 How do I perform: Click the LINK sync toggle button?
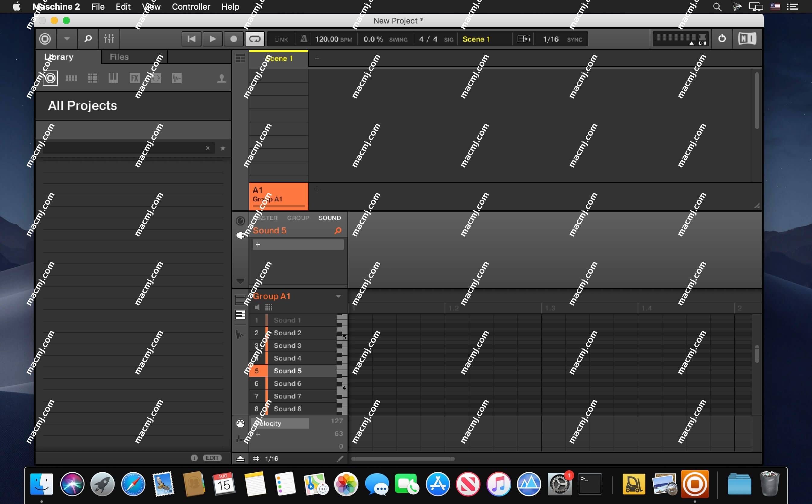click(281, 39)
